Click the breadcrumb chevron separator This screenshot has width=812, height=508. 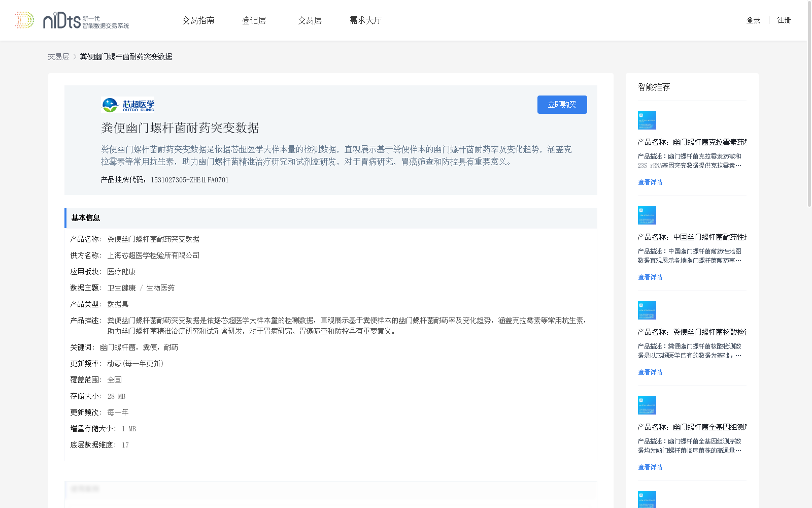click(75, 57)
